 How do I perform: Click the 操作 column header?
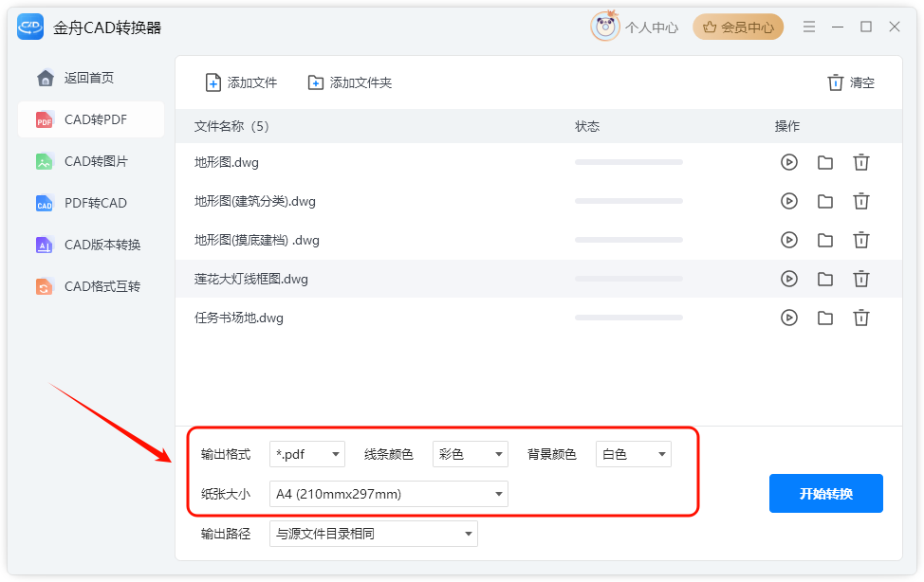(786, 126)
